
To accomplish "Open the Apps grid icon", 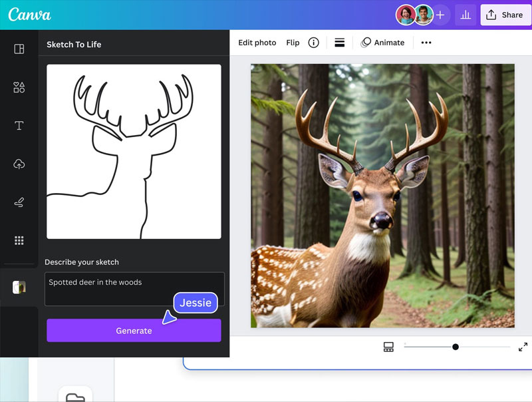I will click(x=19, y=240).
